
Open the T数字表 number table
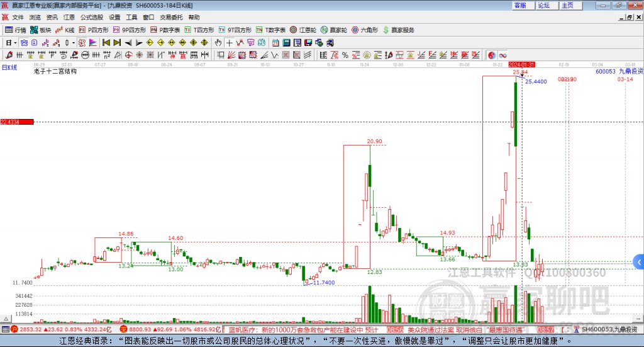(x=270, y=30)
